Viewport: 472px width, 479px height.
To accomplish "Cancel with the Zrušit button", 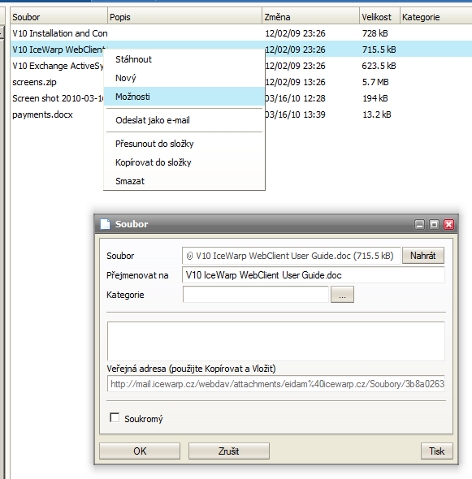I will point(229,451).
